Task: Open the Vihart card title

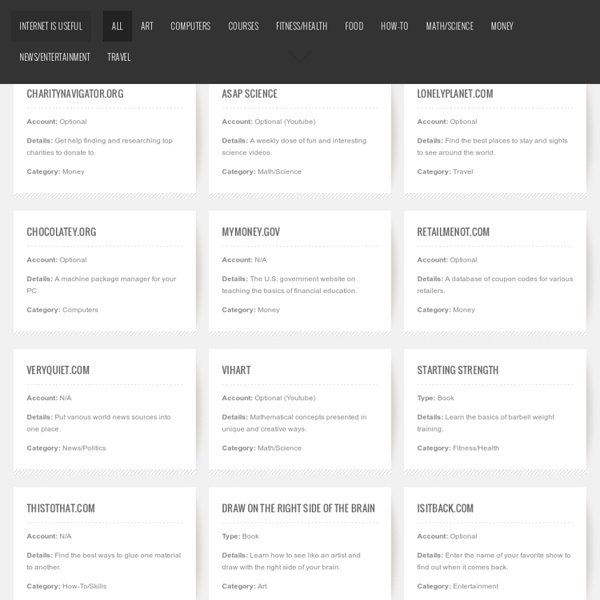Action: point(236,370)
